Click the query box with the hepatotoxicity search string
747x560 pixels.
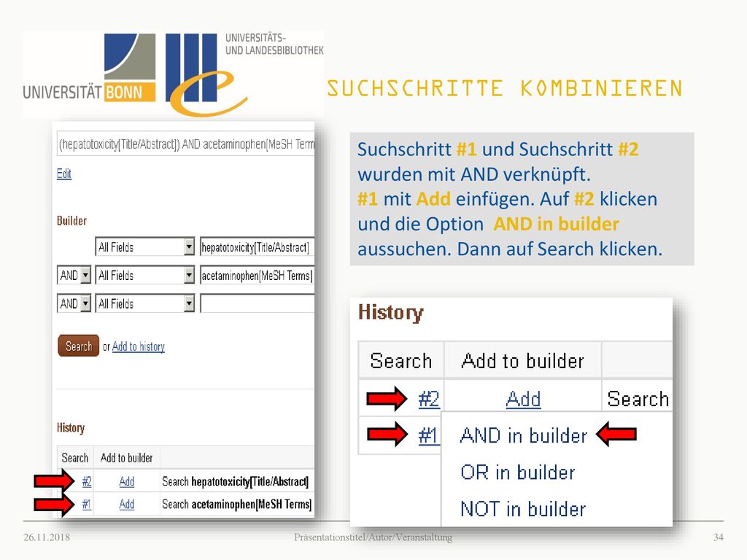coord(186,144)
